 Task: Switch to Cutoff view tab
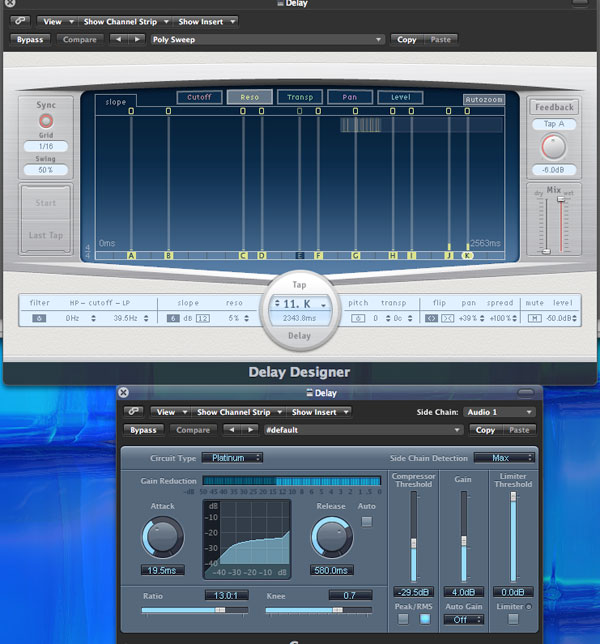pos(200,97)
